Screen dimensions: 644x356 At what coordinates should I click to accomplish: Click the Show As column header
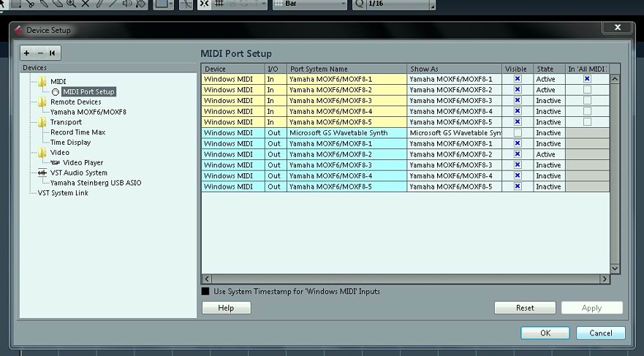click(454, 69)
